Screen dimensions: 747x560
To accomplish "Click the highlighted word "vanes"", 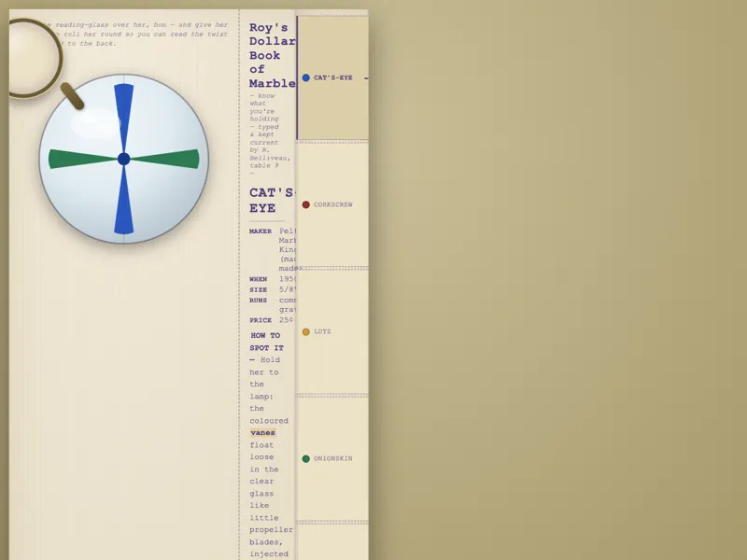I will (x=263, y=433).
